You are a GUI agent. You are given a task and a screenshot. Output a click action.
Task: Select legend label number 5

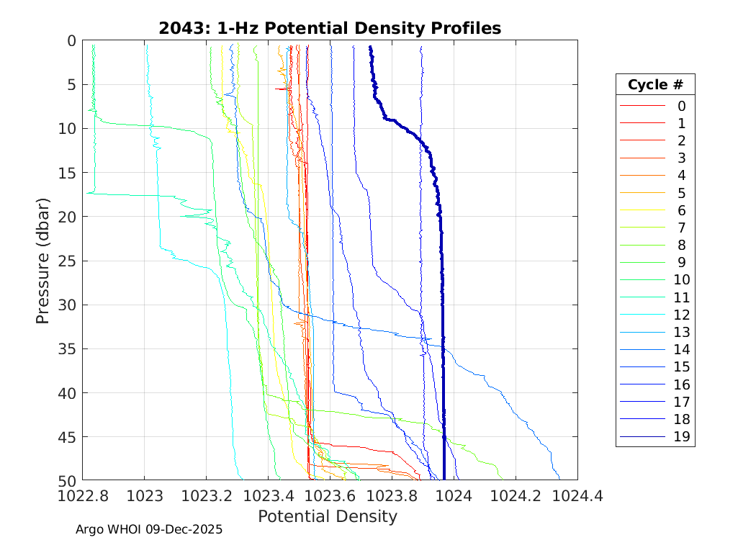[681, 193]
